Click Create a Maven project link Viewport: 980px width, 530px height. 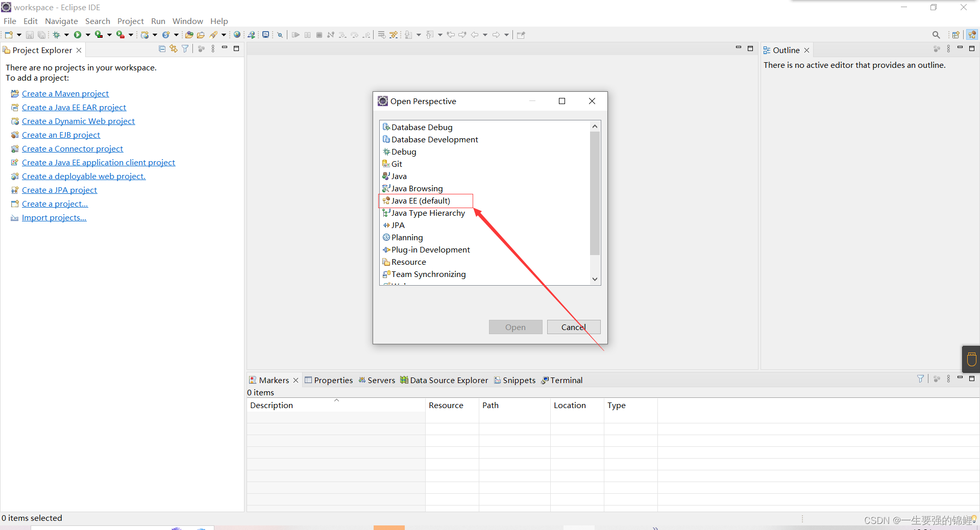click(65, 93)
